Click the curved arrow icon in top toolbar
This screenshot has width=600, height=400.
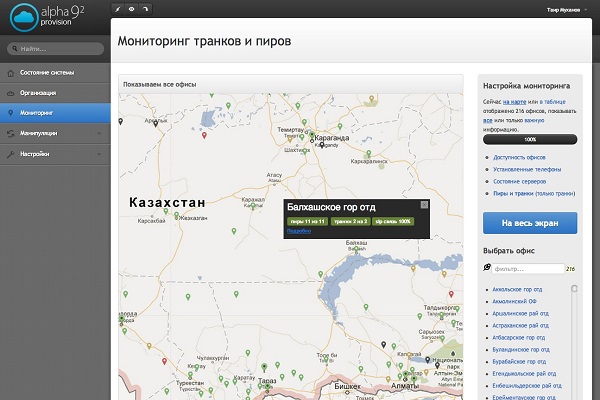[145, 9]
